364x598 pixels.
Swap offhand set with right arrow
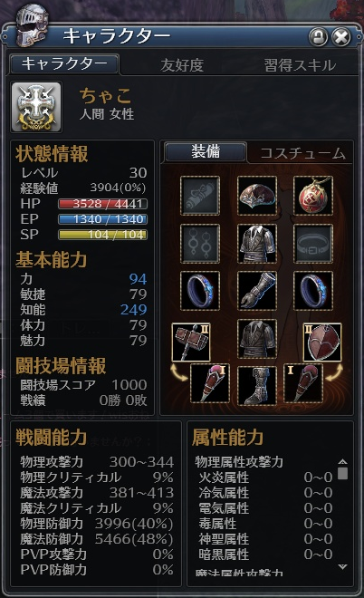click(335, 373)
